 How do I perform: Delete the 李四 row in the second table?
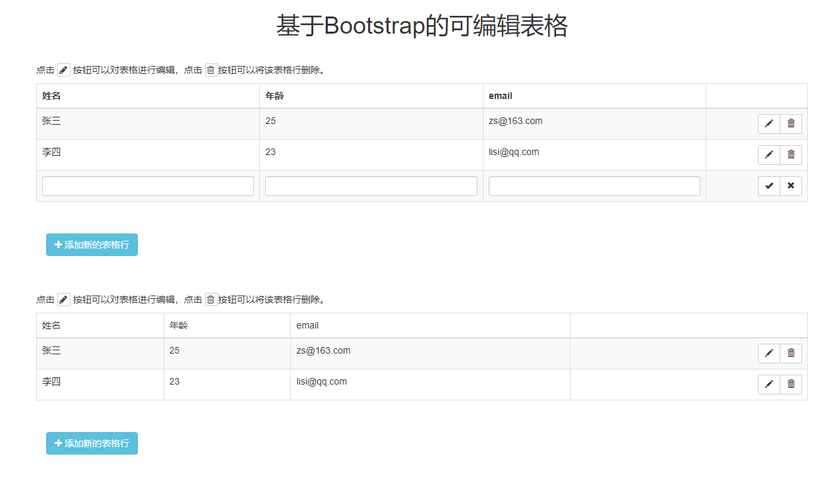[791, 384]
